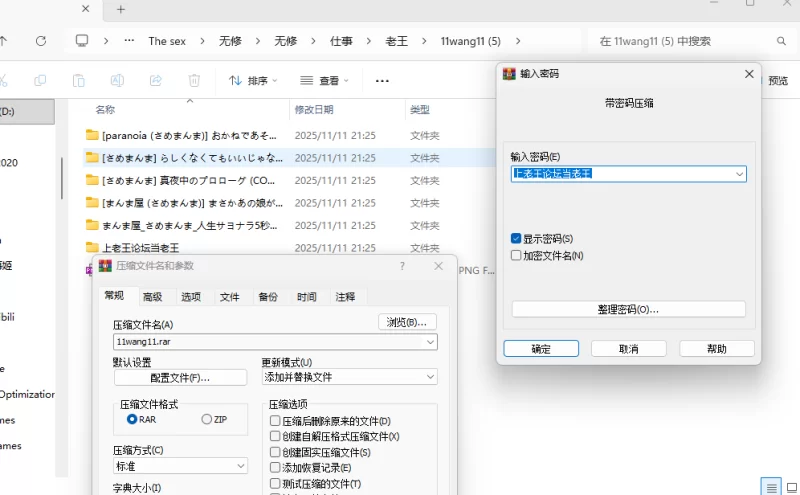Open the 压缩方式 dropdown list
This screenshot has height=495, width=800.
tap(240, 466)
